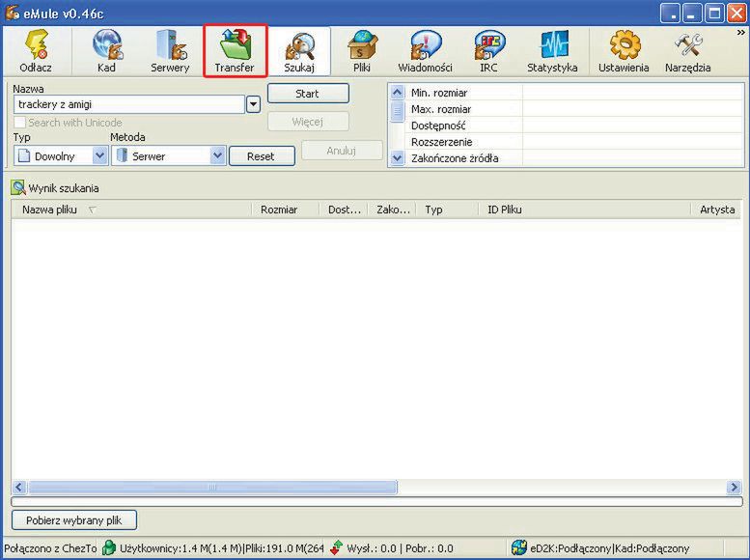Expand toolbar overflow chevron

(x=741, y=33)
